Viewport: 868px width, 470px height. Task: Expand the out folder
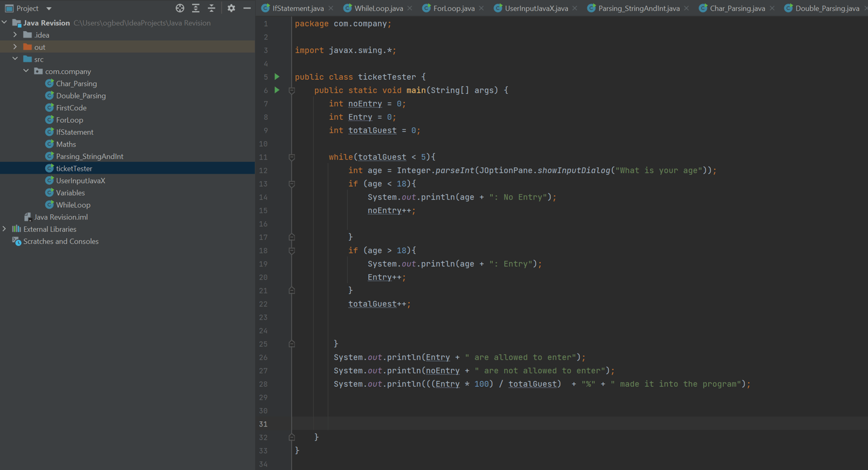tap(15, 47)
